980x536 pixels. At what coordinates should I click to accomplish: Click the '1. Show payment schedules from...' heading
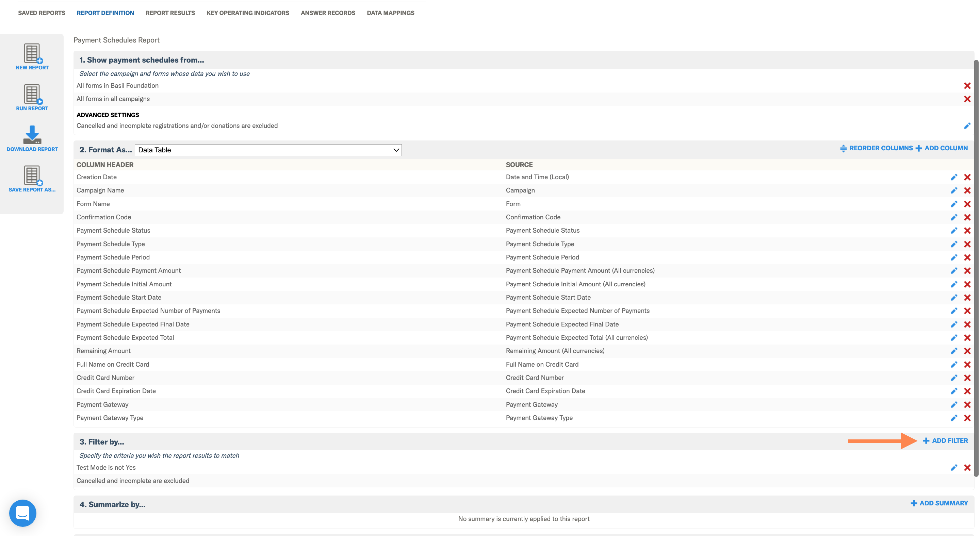(142, 60)
